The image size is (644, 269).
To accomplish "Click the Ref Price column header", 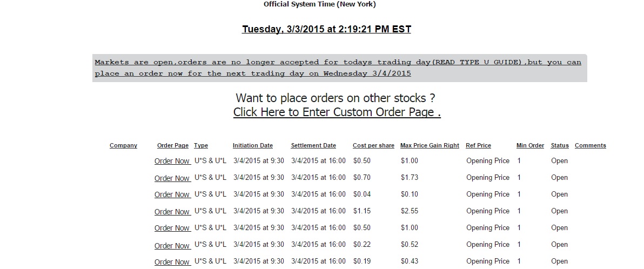I will click(478, 145).
